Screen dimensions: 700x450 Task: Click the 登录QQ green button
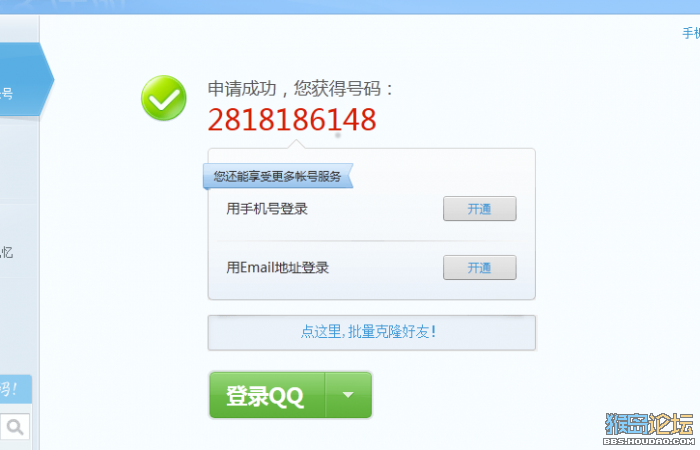tap(267, 395)
